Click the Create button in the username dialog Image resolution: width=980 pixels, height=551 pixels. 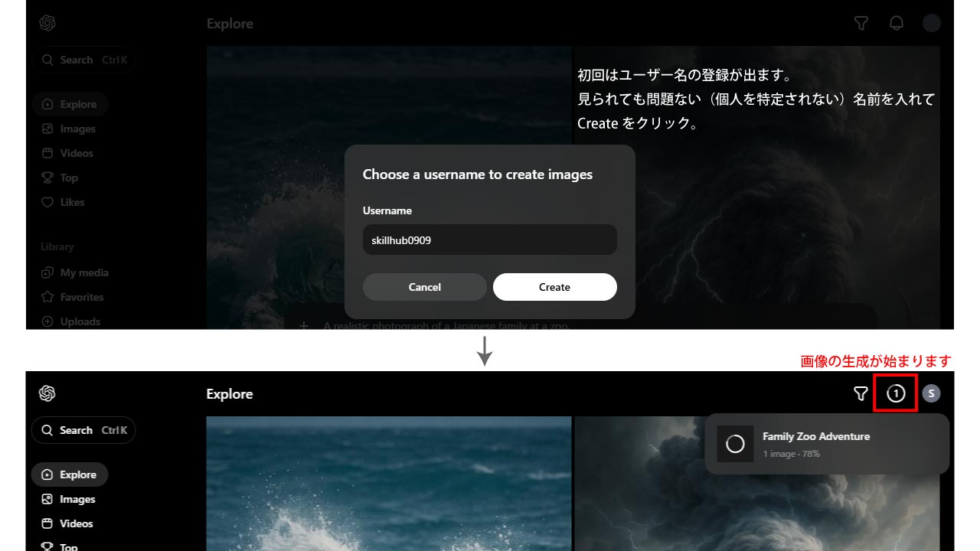(x=555, y=287)
